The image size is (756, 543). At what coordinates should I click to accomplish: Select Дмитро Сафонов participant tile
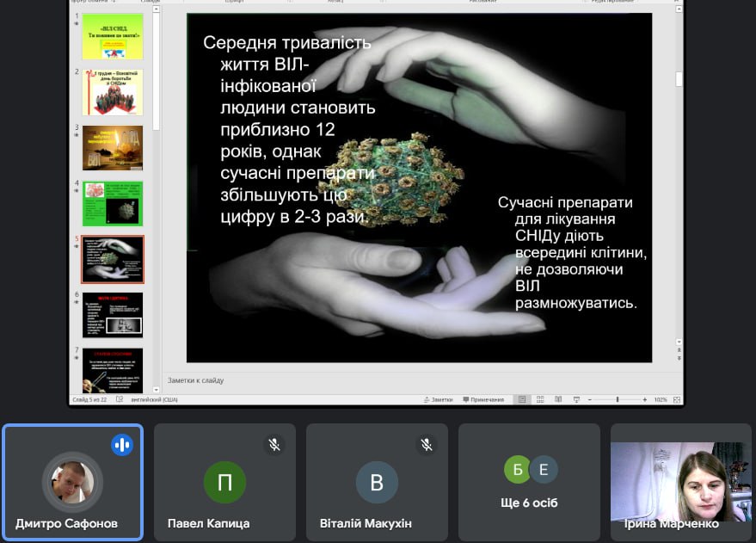(x=73, y=482)
